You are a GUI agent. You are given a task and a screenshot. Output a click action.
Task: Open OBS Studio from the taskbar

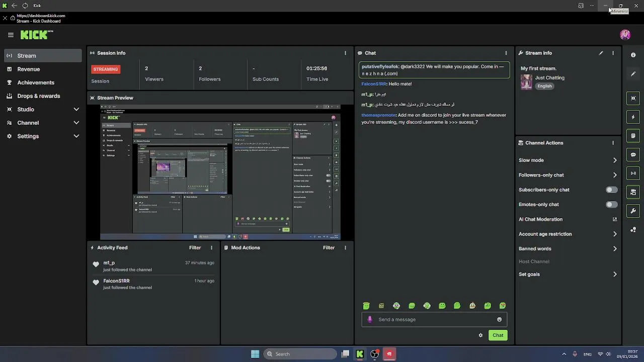point(374,354)
